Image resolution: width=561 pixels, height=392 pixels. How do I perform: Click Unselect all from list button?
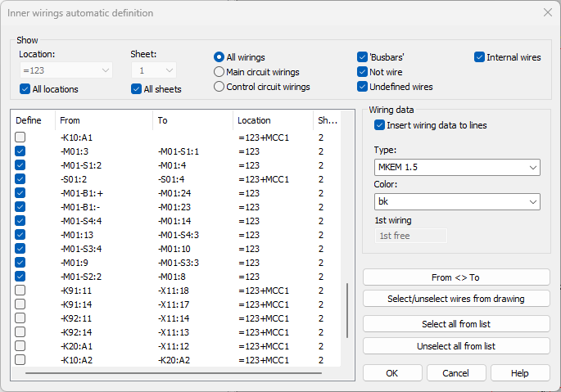pos(456,346)
